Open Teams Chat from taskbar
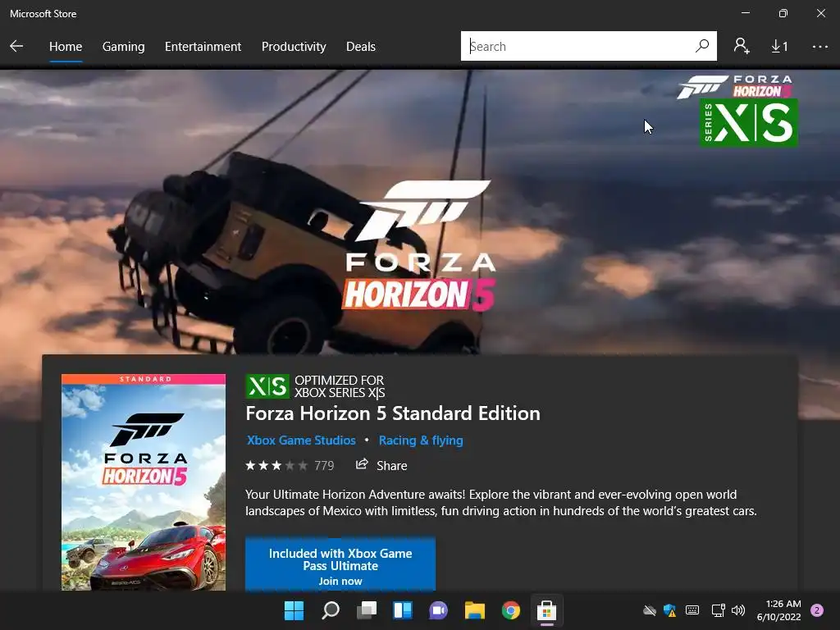840x630 pixels. [438, 610]
